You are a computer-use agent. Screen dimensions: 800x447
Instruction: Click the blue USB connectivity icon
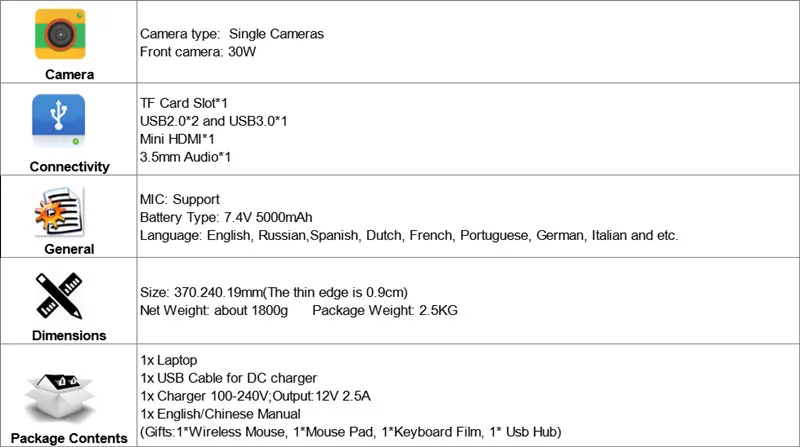click(x=59, y=120)
